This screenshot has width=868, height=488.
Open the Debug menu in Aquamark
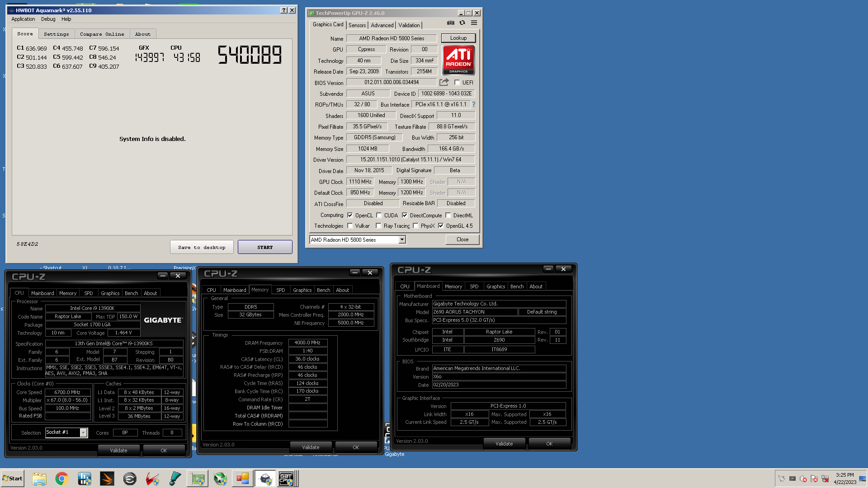(48, 19)
